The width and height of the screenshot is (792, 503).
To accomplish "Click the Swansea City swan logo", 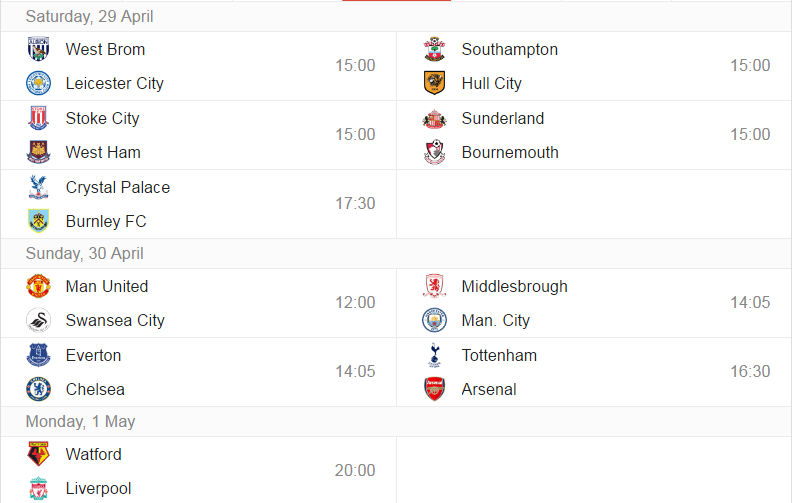I will pos(38,320).
